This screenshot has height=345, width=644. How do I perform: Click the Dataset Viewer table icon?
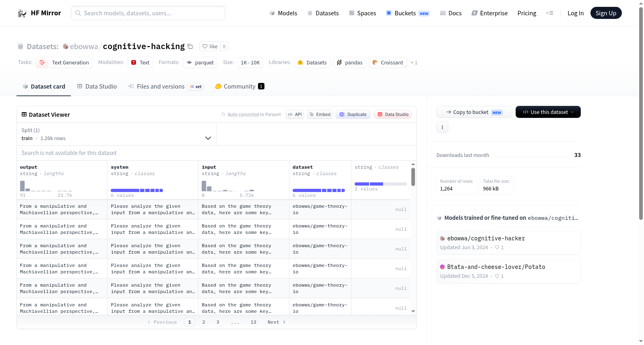tap(24, 115)
